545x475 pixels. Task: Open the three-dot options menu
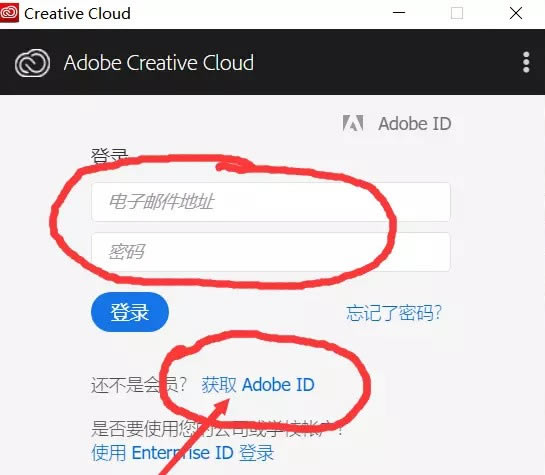pos(526,62)
